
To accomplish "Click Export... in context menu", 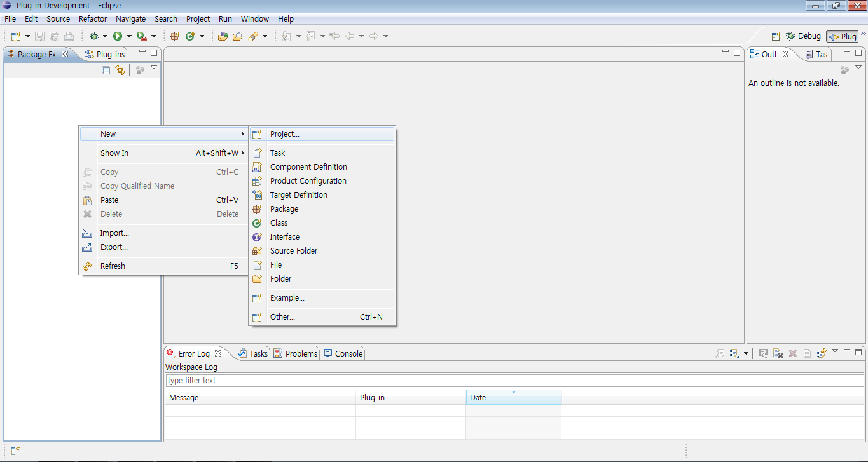I will pyautogui.click(x=163, y=247).
